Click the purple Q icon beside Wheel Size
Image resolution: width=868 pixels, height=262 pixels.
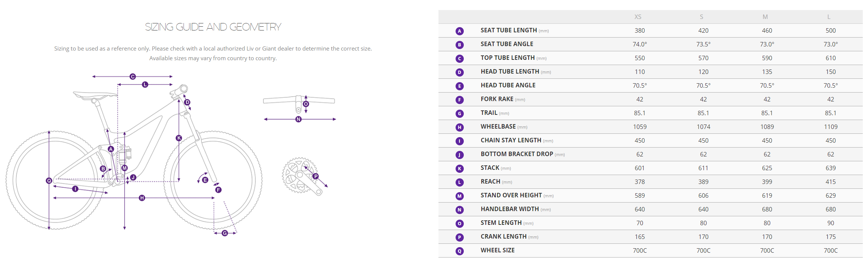[459, 251]
